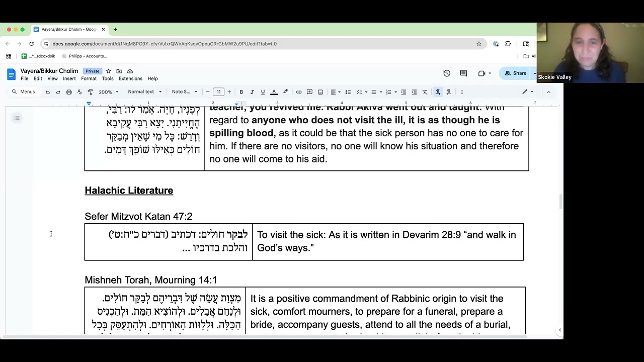Viewport: 644px width, 362px height.
Task: Toggle italic formatting
Action: point(252,92)
